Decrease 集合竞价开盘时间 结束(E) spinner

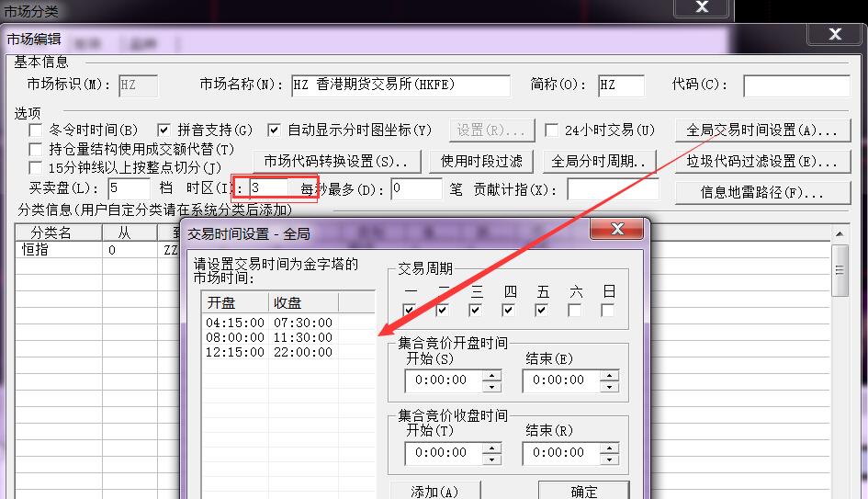tap(609, 387)
